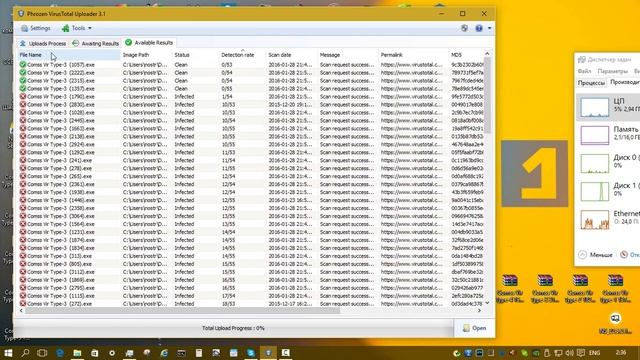Click Меньше to collapse Task Manager
This screenshot has height=360, width=640.
[596, 255]
